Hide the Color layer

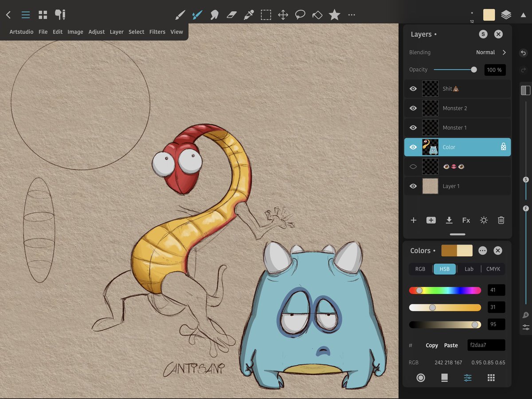coord(413,147)
